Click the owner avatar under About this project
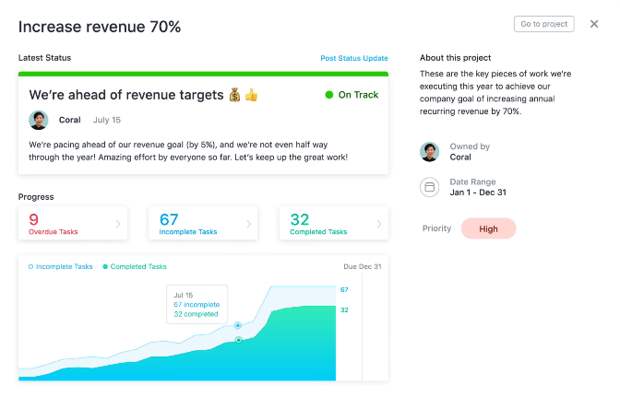This screenshot has width=620, height=397. [x=429, y=152]
